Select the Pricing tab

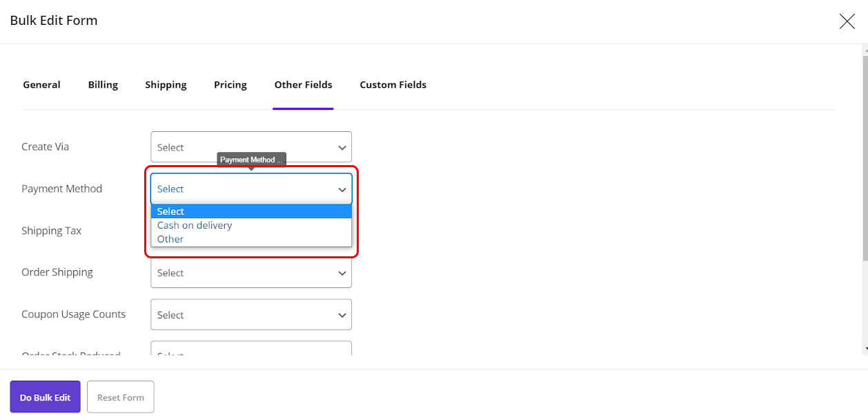(230, 85)
